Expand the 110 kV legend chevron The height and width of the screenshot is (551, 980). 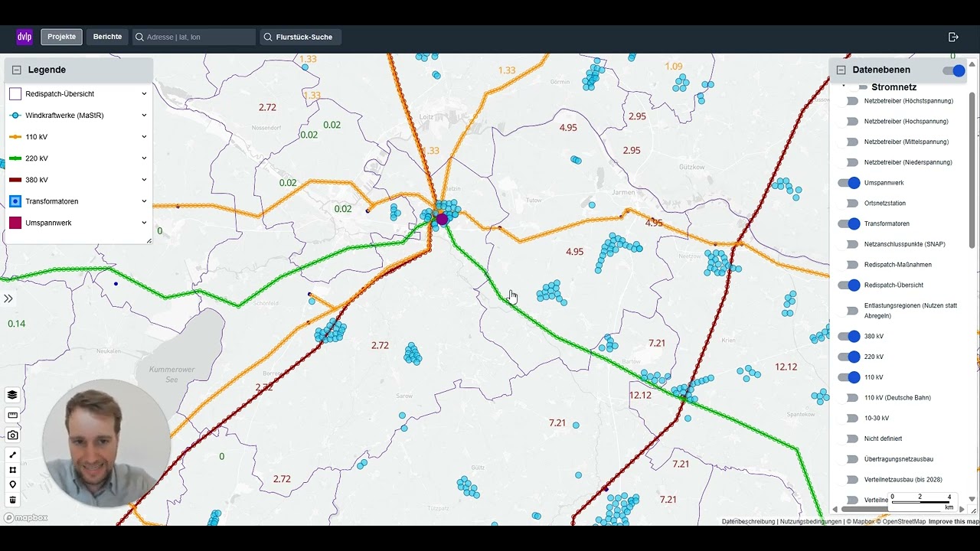[x=144, y=137]
